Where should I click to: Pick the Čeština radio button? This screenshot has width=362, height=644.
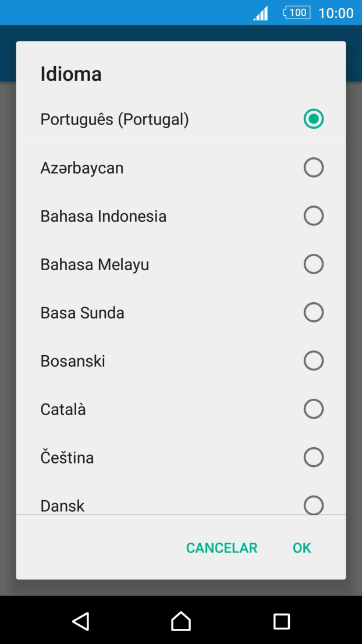click(313, 458)
